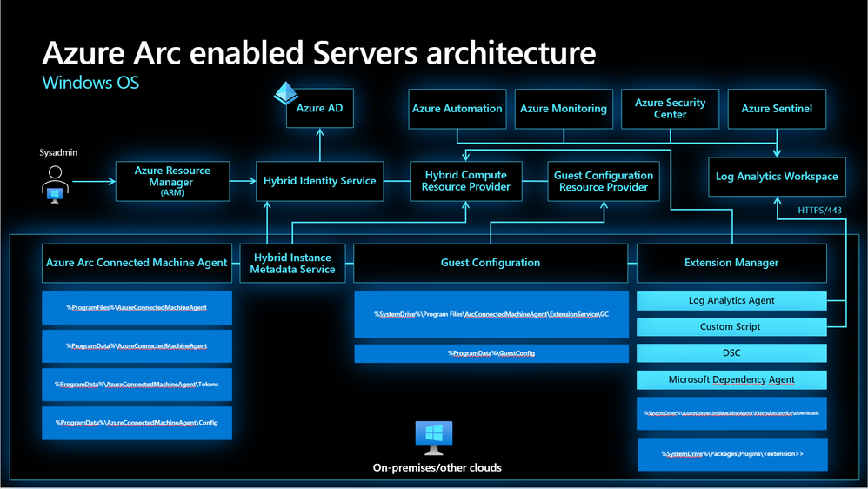This screenshot has height=489, width=868.
Task: Select Hybrid Compute Resource Provider box
Action: (x=465, y=181)
